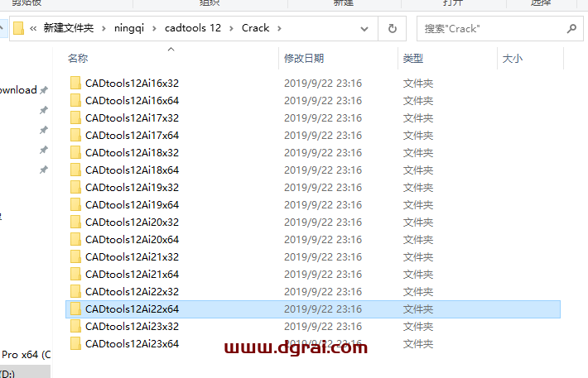Select folder icon of CADtools12Ai18x64
This screenshot has width=588, height=378.
[x=75, y=170]
